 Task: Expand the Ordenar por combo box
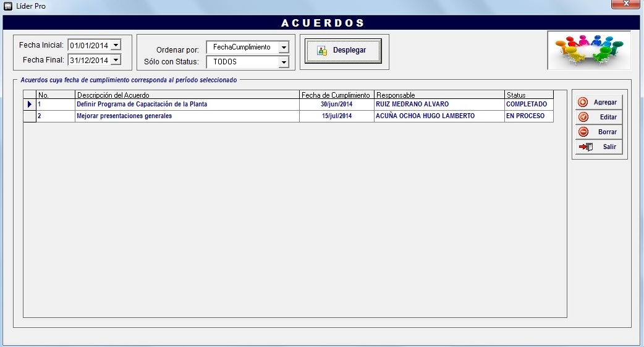pos(284,48)
